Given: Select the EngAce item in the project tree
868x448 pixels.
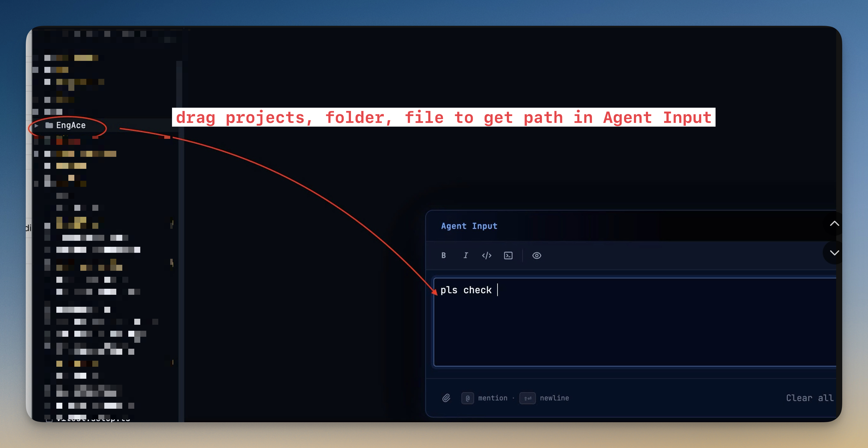Looking at the screenshot, I should click(x=71, y=125).
